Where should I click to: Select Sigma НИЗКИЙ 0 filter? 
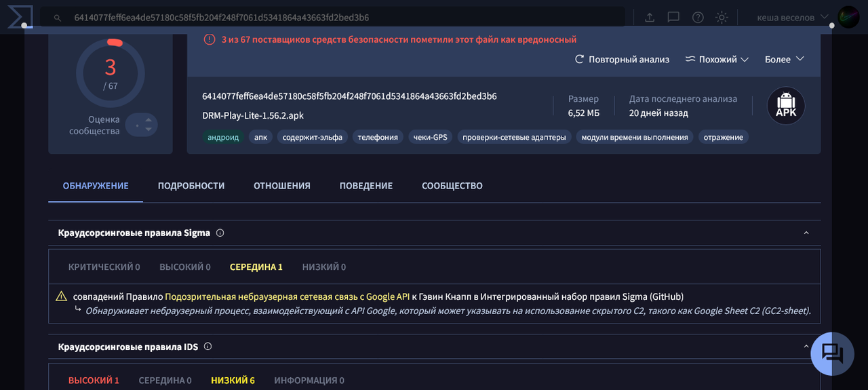324,267
